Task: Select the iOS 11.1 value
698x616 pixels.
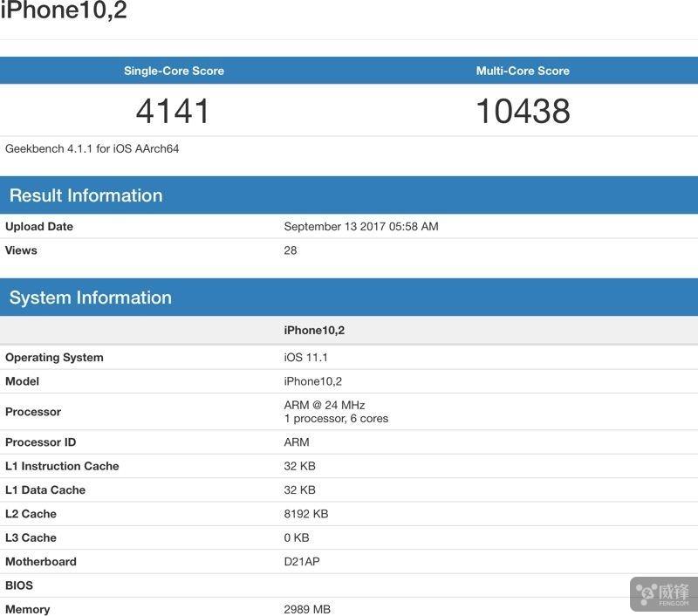Action: click(x=306, y=358)
